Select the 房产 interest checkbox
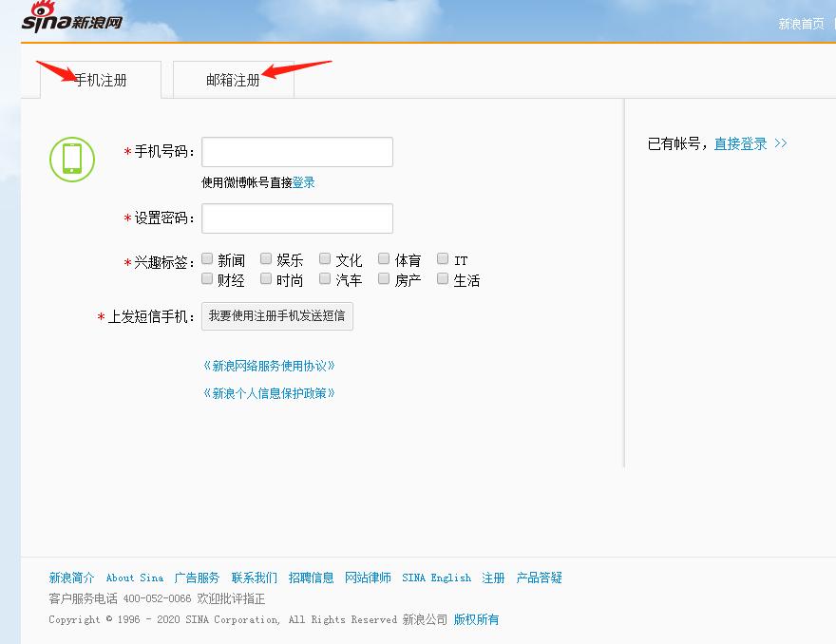The height and width of the screenshot is (644, 836). pos(384,278)
